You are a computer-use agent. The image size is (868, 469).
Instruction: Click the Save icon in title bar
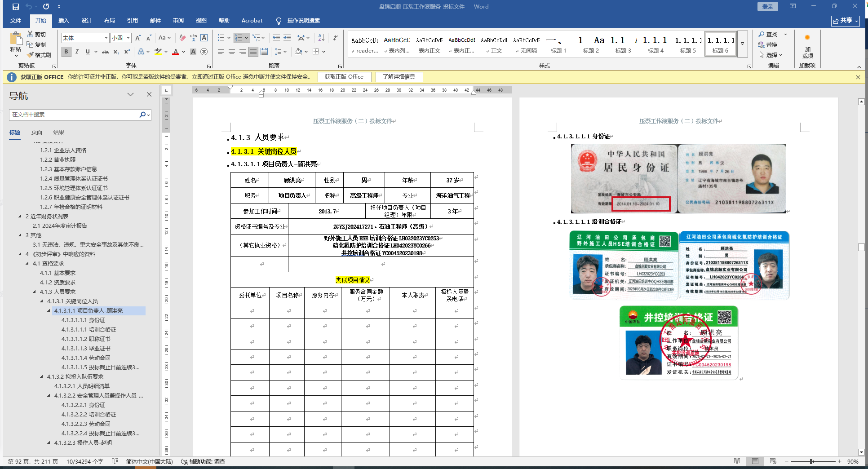16,7
